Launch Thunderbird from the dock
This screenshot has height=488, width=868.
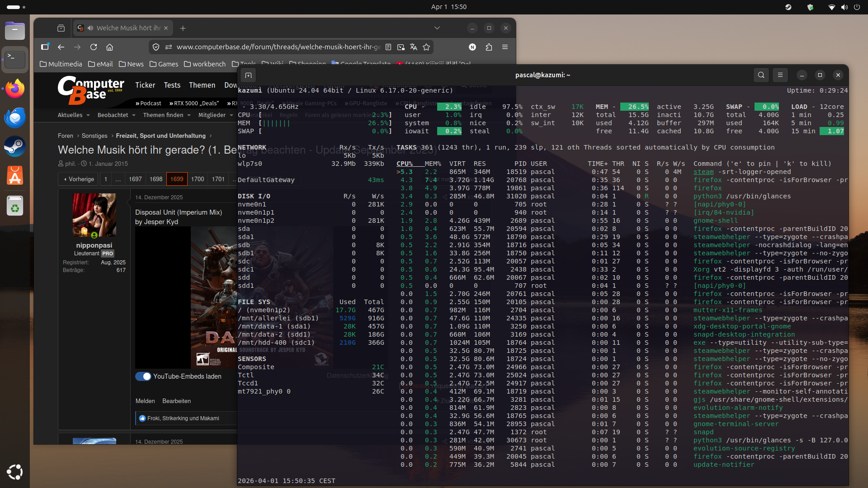click(x=15, y=117)
